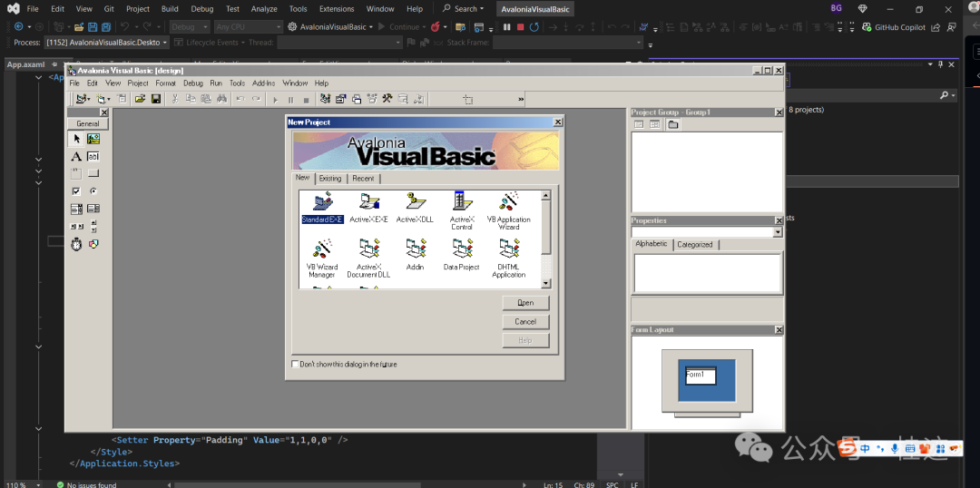This screenshot has height=488, width=980.
Task: Choose the Addin project type
Action: click(x=415, y=255)
